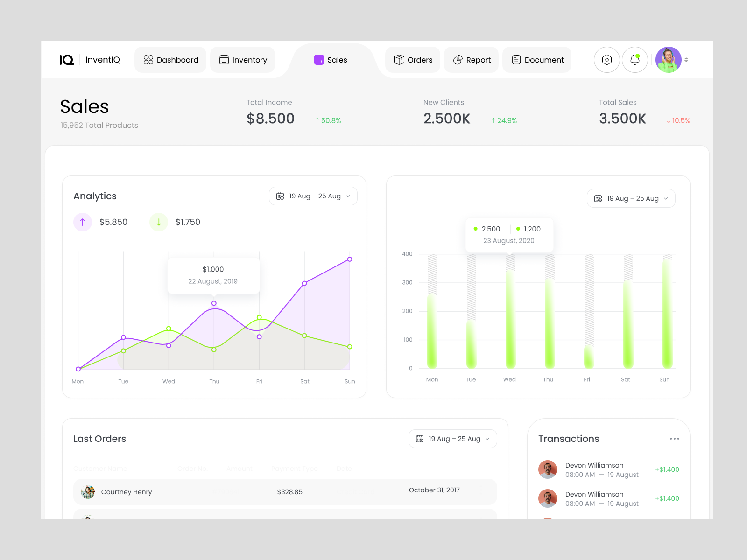The height and width of the screenshot is (560, 747).
Task: Click the 23 August, 2020 bar tooltip
Action: pyautogui.click(x=509, y=236)
